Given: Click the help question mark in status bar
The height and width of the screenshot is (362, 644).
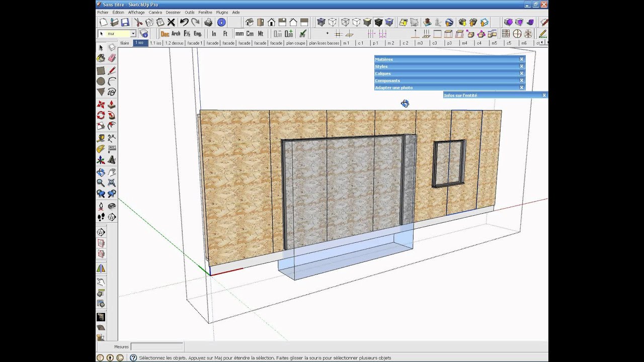Looking at the screenshot, I should point(133,358).
